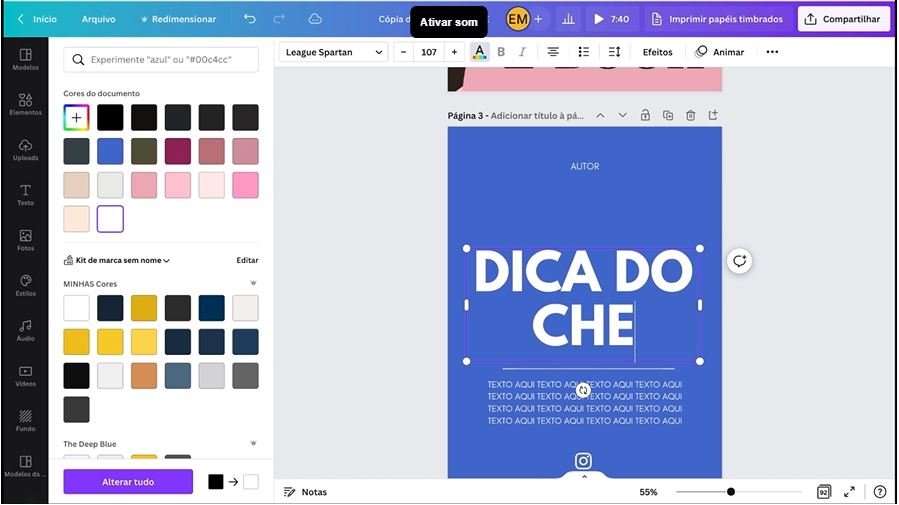Open the Fotos sidebar panel
This screenshot has width=899, height=505.
(x=25, y=240)
